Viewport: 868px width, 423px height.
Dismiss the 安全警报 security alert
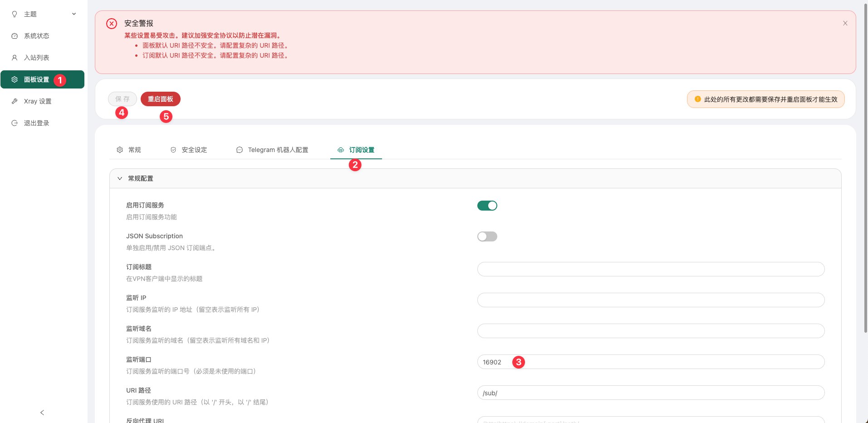[845, 23]
